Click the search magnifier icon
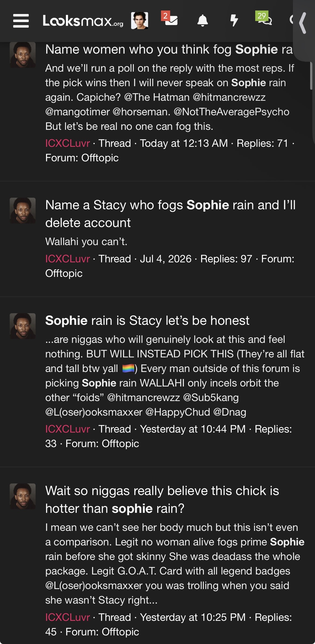The image size is (315, 644). click(292, 20)
